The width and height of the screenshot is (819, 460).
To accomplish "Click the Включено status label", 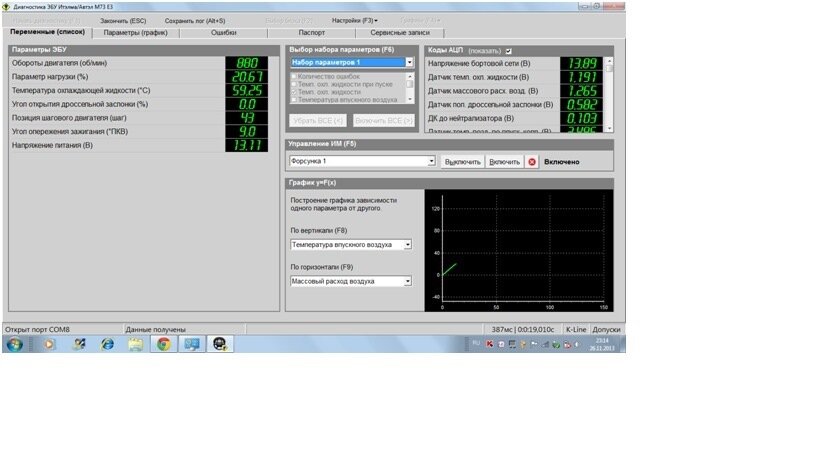I will coord(561,162).
